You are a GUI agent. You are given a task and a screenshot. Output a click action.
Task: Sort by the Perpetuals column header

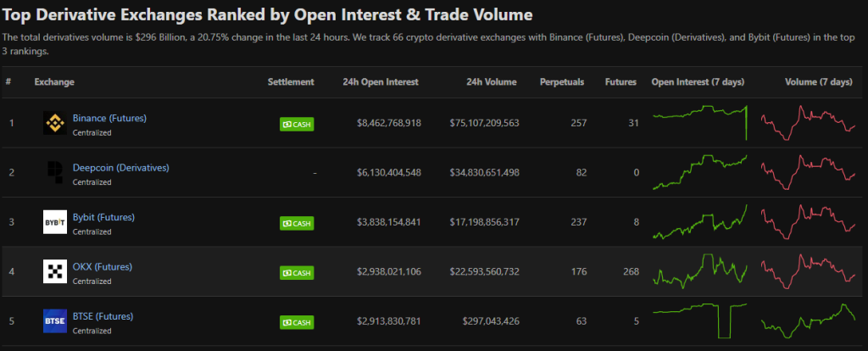[562, 82]
